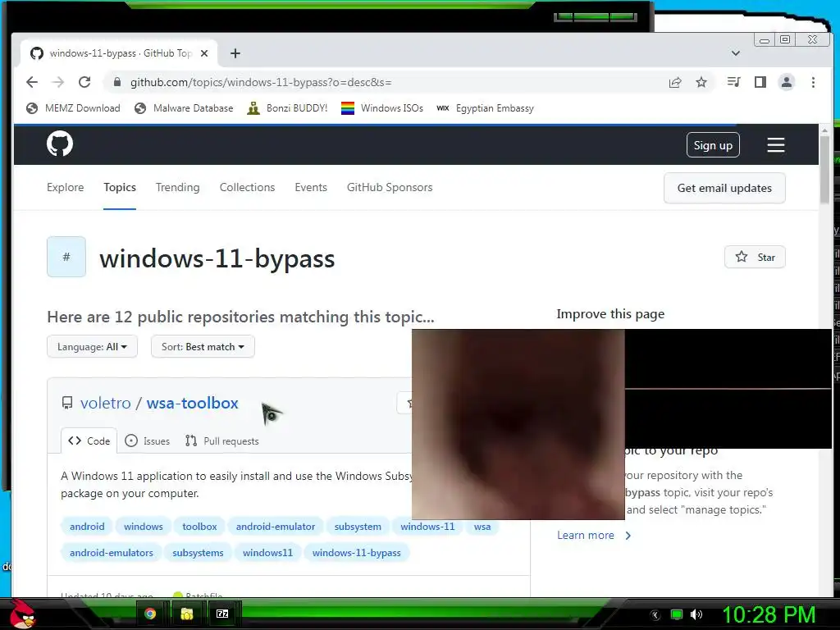840x630 pixels.
Task: Open the Pull requests tab of wsa-toolbox
Action: [221, 441]
